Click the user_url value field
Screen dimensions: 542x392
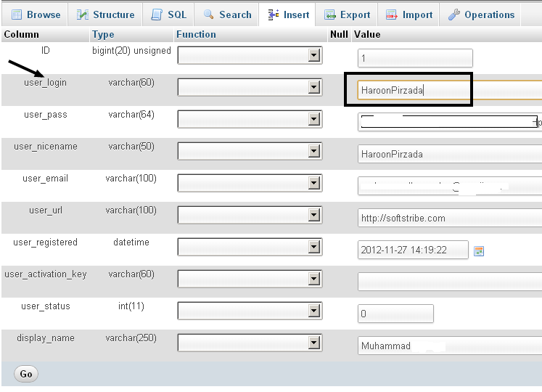pos(450,218)
